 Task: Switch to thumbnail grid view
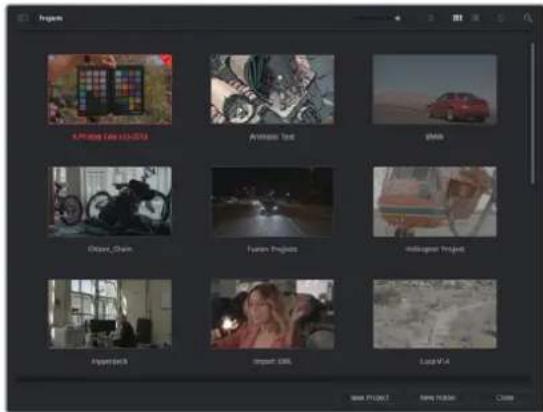point(457,18)
